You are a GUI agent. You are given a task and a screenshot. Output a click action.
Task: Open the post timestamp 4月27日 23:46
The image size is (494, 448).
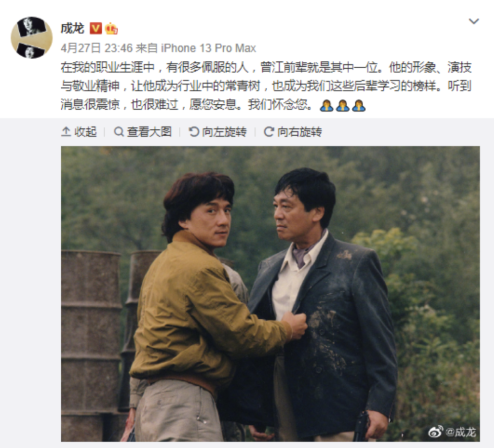[97, 48]
